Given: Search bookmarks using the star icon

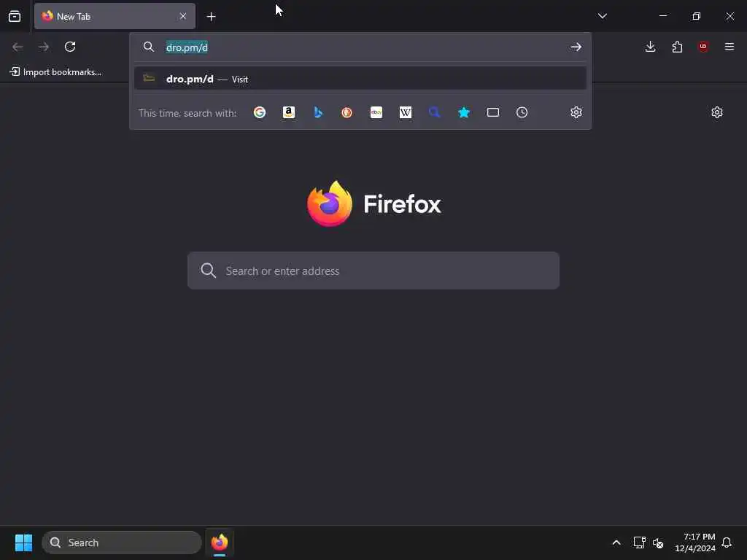Looking at the screenshot, I should point(463,112).
